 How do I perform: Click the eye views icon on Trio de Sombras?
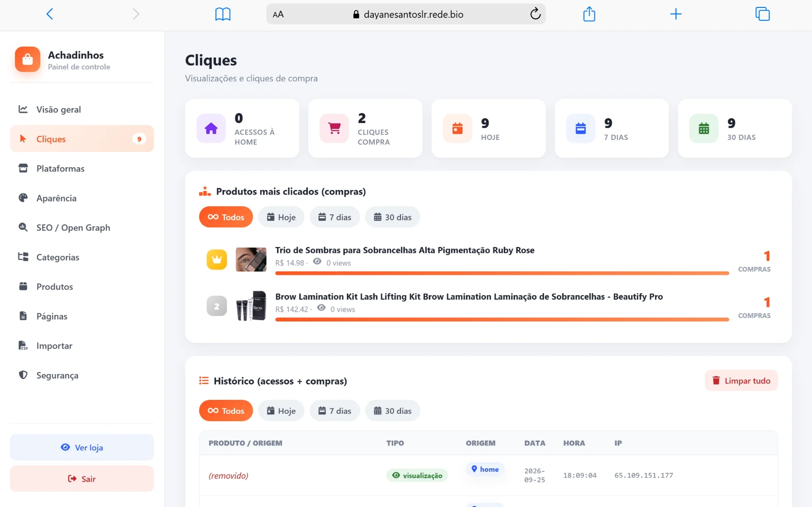tap(317, 262)
